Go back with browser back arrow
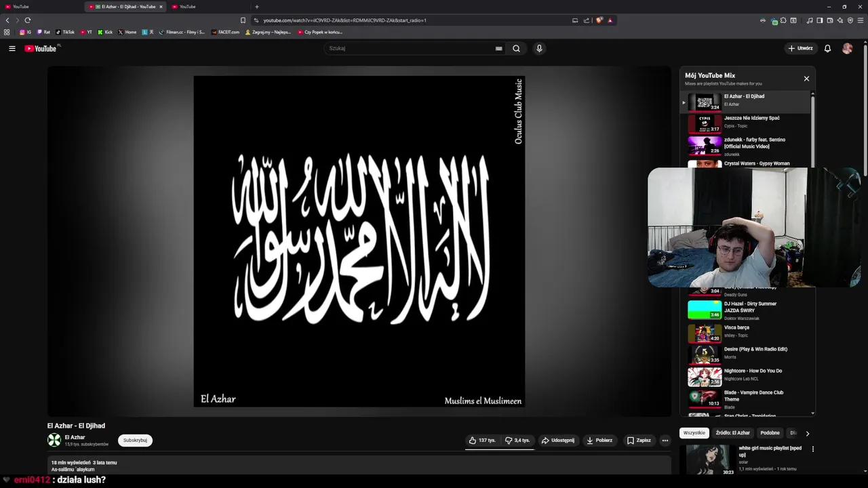 [x=7, y=20]
